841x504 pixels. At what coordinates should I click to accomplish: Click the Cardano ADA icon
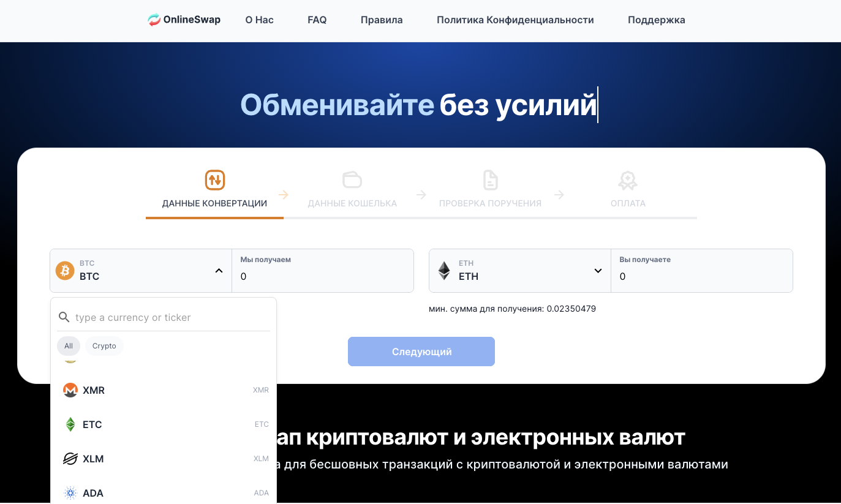[x=70, y=493]
